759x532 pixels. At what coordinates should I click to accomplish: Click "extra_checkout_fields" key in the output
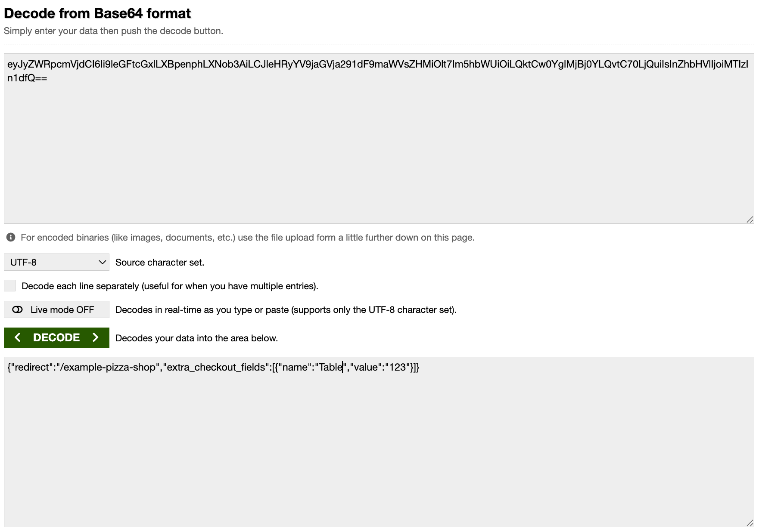[x=216, y=367]
